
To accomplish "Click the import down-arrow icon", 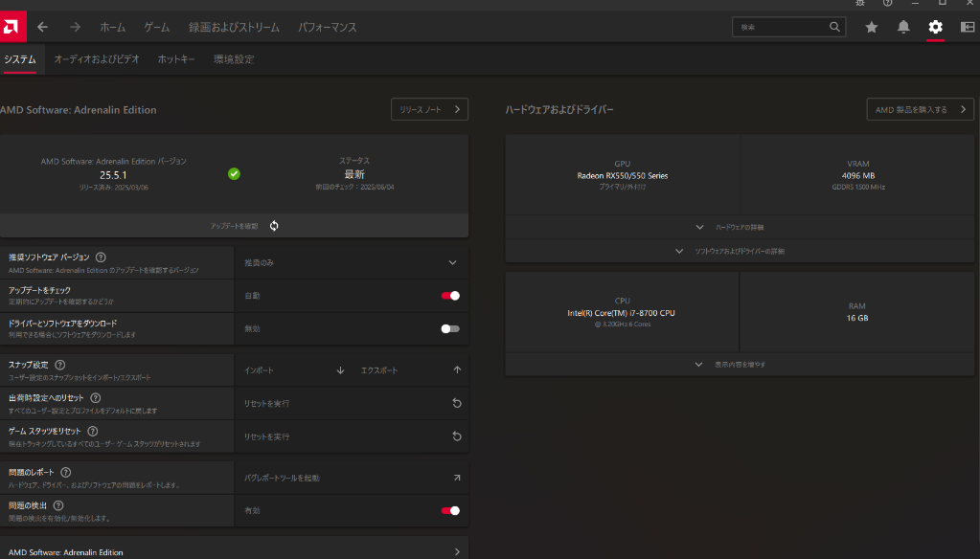I will 341,370.
